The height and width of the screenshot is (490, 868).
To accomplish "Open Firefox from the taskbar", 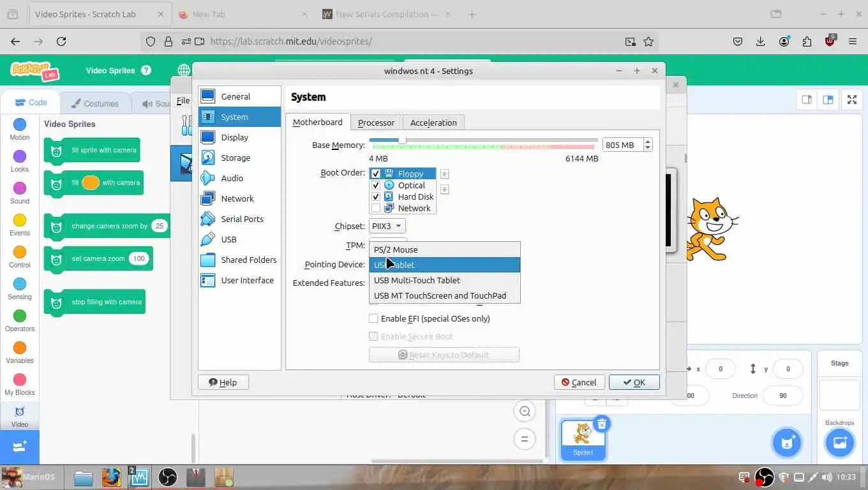I will [x=111, y=477].
